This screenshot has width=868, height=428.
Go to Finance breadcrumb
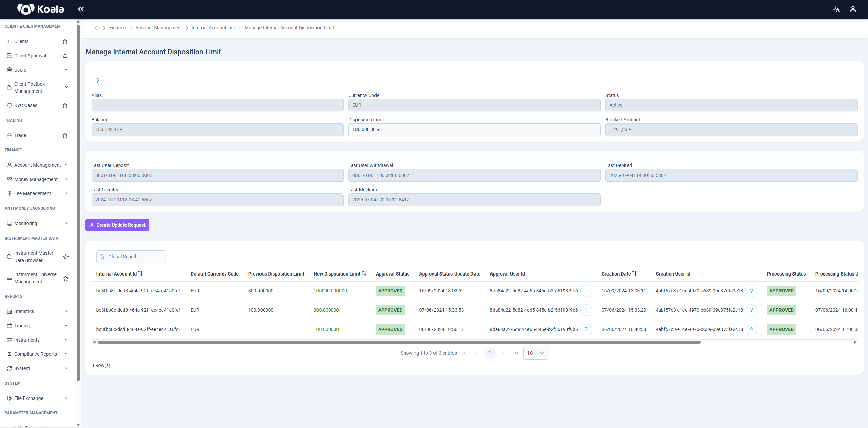coord(117,28)
